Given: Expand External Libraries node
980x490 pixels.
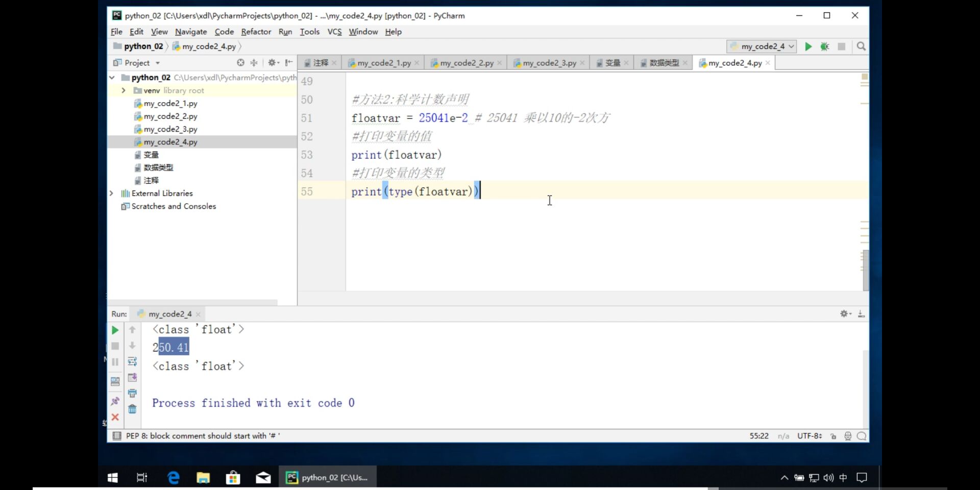Looking at the screenshot, I should click(x=111, y=193).
